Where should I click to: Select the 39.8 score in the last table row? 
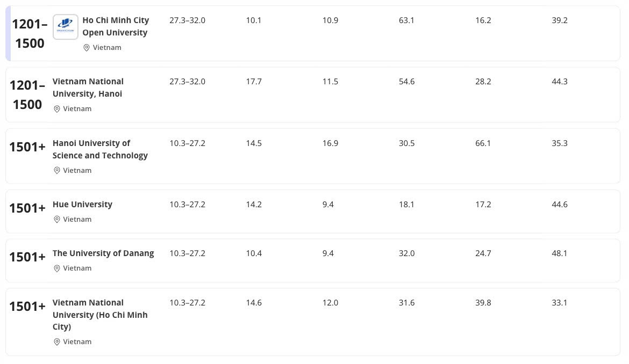[483, 303]
